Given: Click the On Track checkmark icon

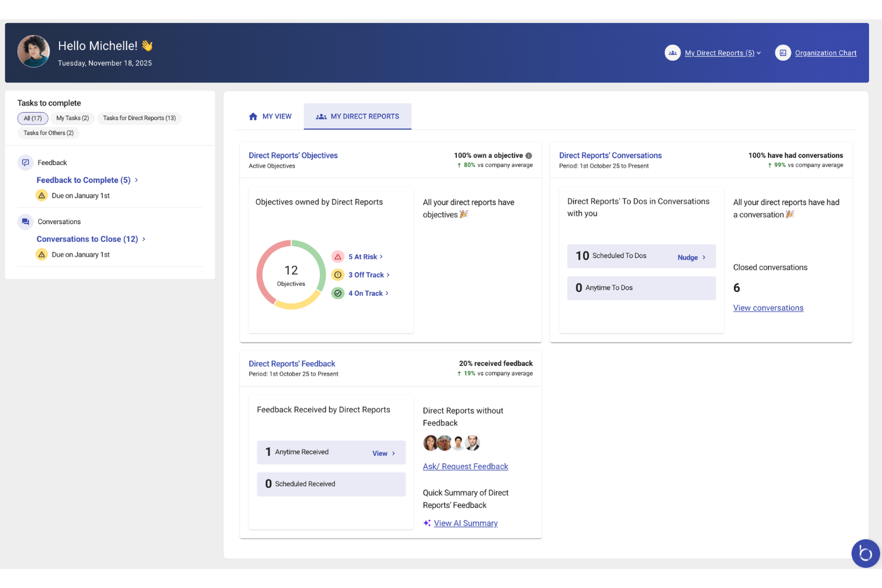Looking at the screenshot, I should click(x=338, y=293).
